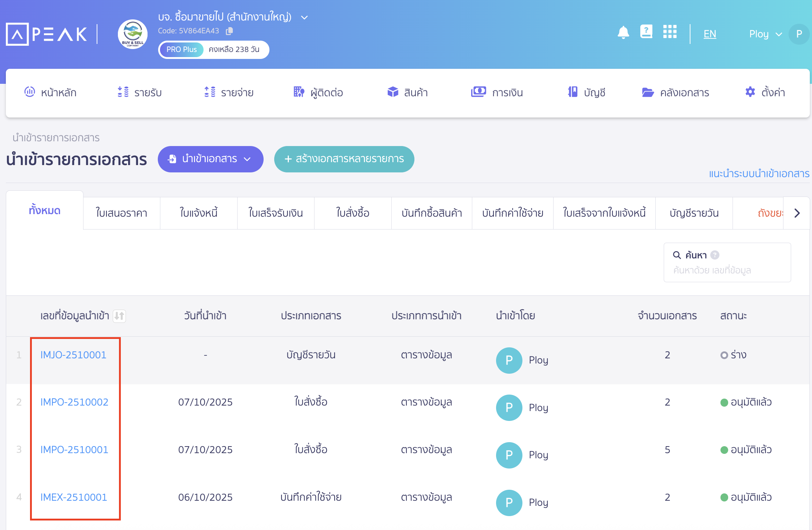Copy the company code using copy icon
The width and height of the screenshot is (812, 530).
[x=230, y=31]
